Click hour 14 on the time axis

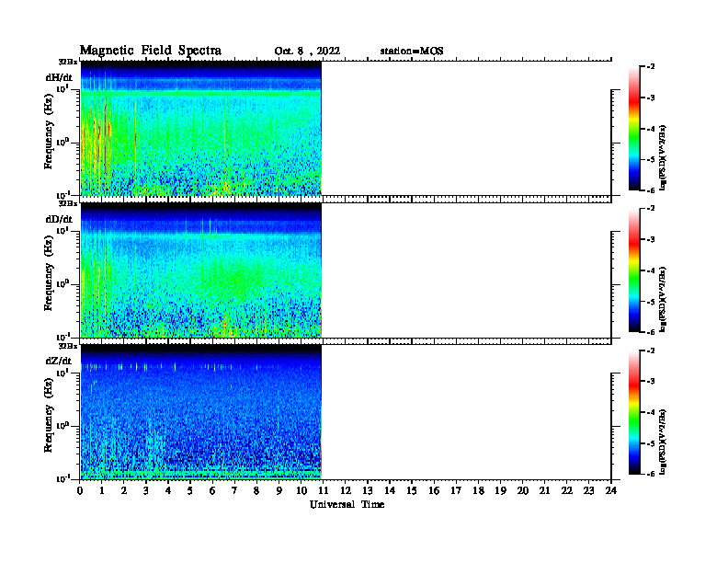click(x=390, y=490)
